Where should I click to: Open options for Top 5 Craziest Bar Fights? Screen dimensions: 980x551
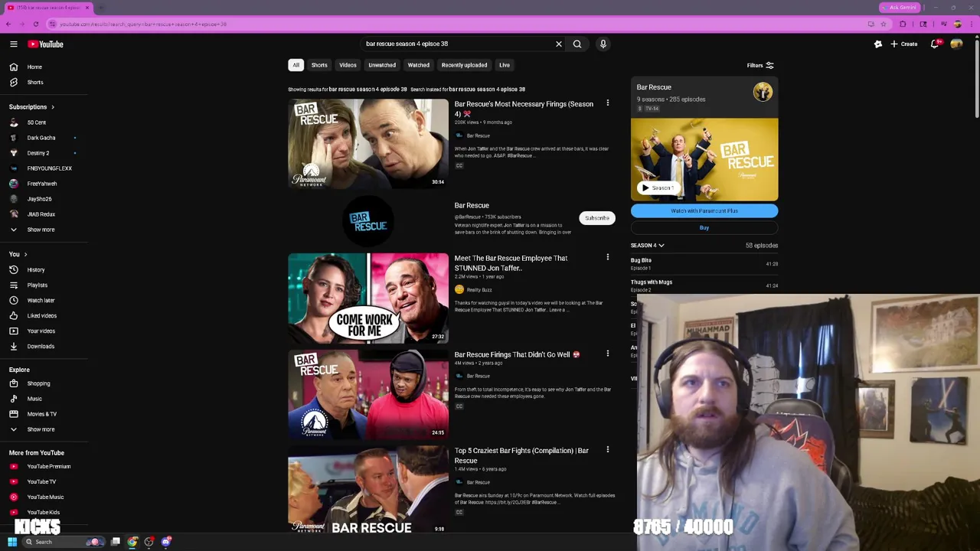608,450
